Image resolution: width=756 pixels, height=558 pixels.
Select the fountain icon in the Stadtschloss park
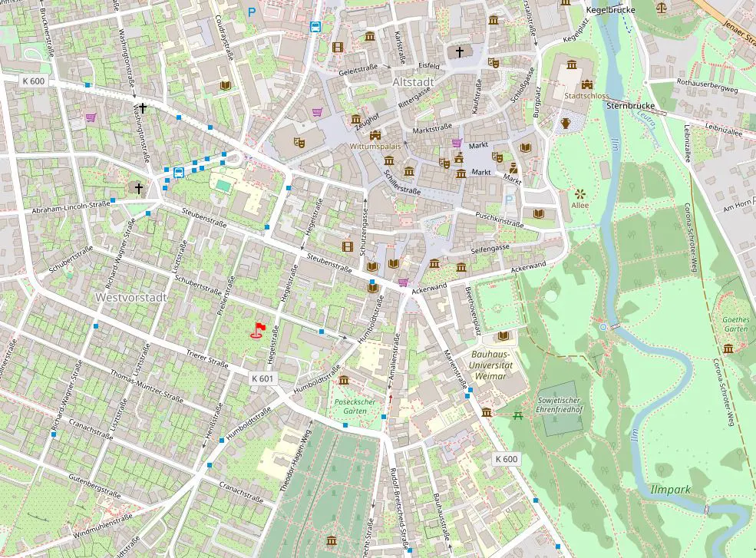(x=565, y=124)
